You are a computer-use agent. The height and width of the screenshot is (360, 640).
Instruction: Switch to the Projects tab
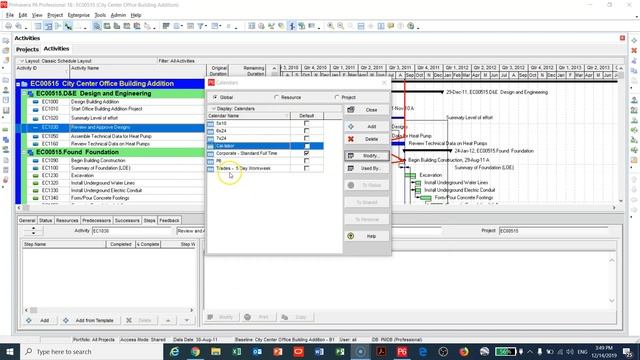pyautogui.click(x=27, y=49)
